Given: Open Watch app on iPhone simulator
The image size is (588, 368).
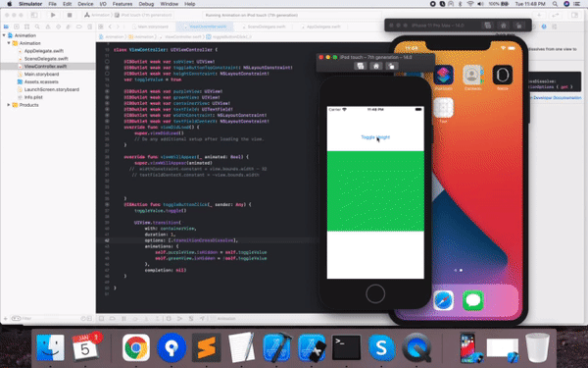Looking at the screenshot, I should coord(503,75).
